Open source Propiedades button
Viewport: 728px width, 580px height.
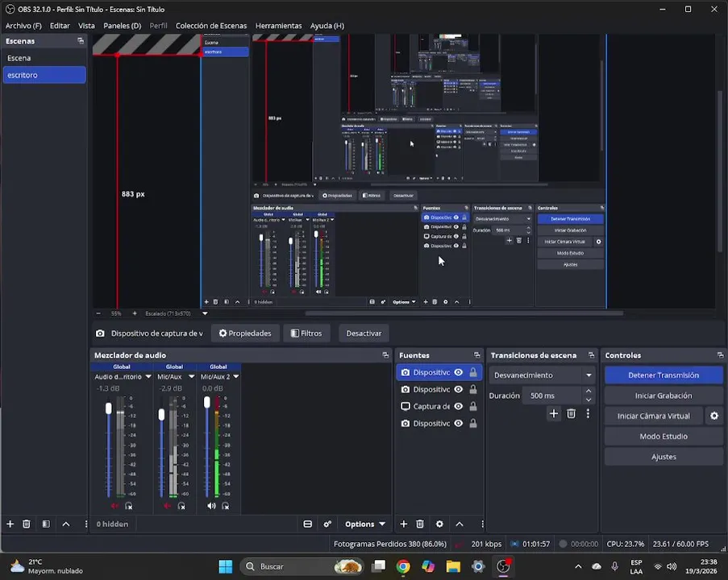coord(245,333)
